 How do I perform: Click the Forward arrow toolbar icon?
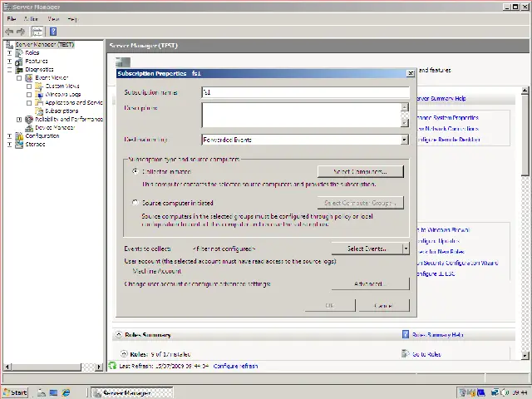point(21,32)
